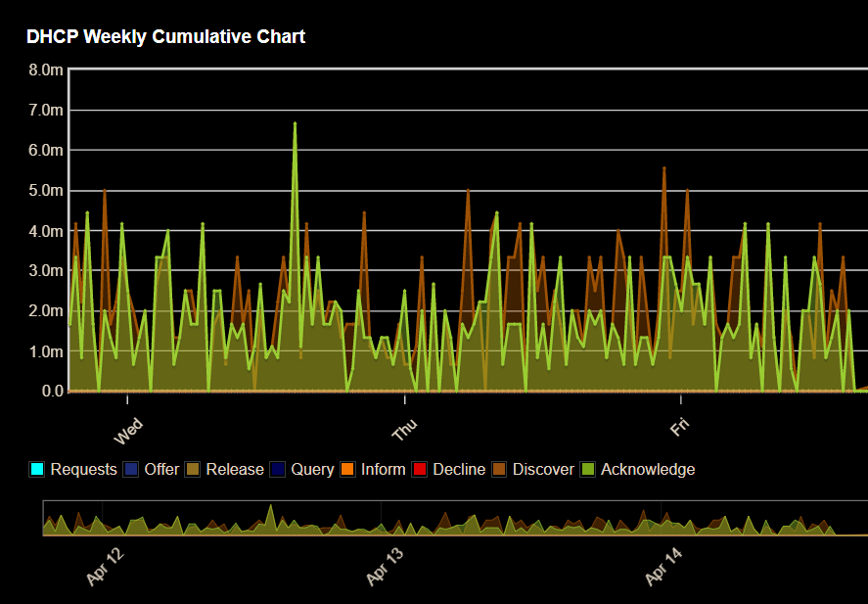Image resolution: width=868 pixels, height=604 pixels.
Task: Click the tallest green Acknowledge peak
Action: [x=296, y=123]
